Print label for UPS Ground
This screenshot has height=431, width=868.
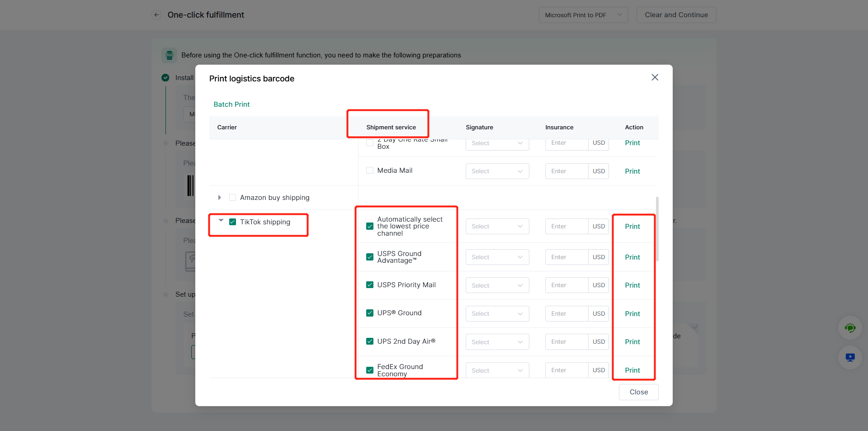632,314
